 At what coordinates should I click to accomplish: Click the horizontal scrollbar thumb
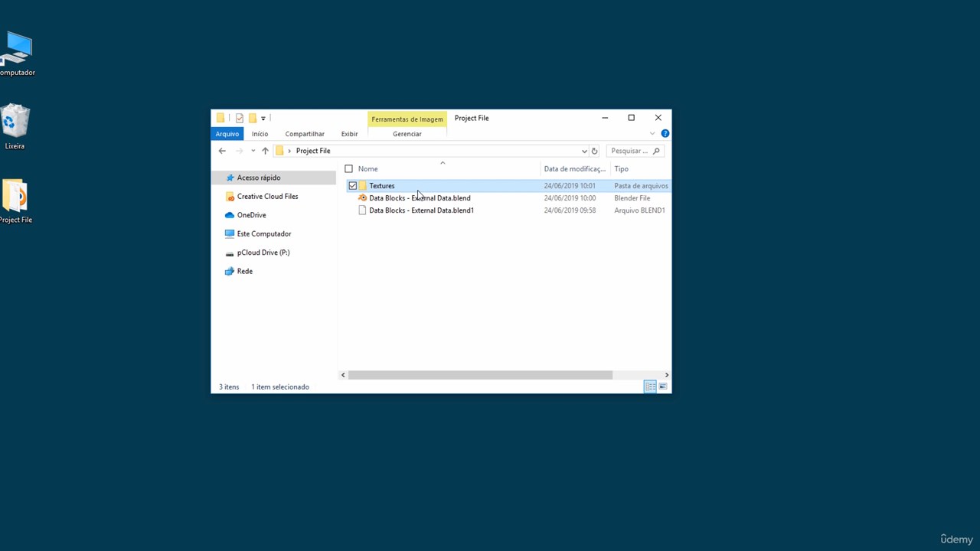(x=480, y=375)
